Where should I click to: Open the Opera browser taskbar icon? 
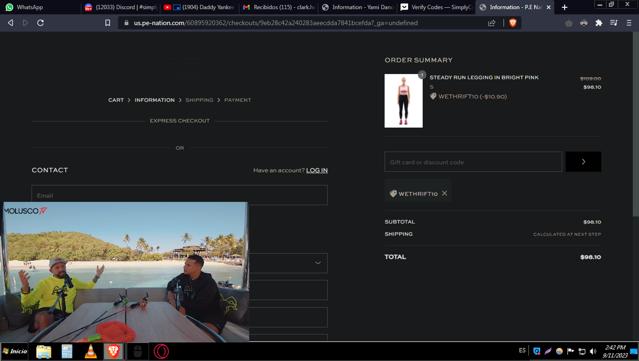[161, 351]
